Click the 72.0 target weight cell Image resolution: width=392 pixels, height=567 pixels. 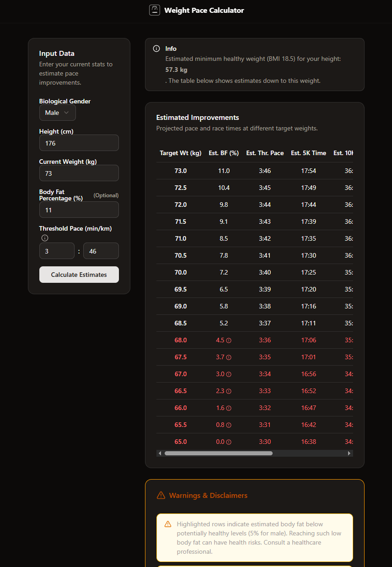(x=181, y=205)
